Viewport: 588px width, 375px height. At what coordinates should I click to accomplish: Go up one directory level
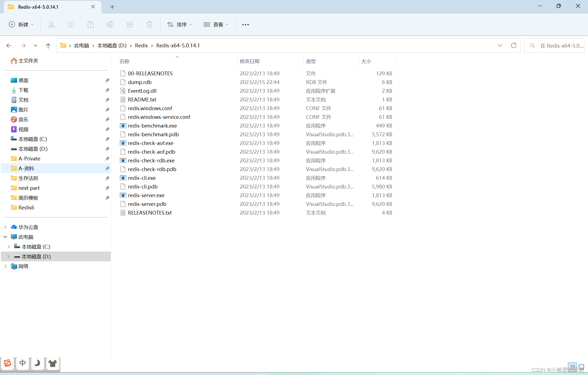[48, 45]
